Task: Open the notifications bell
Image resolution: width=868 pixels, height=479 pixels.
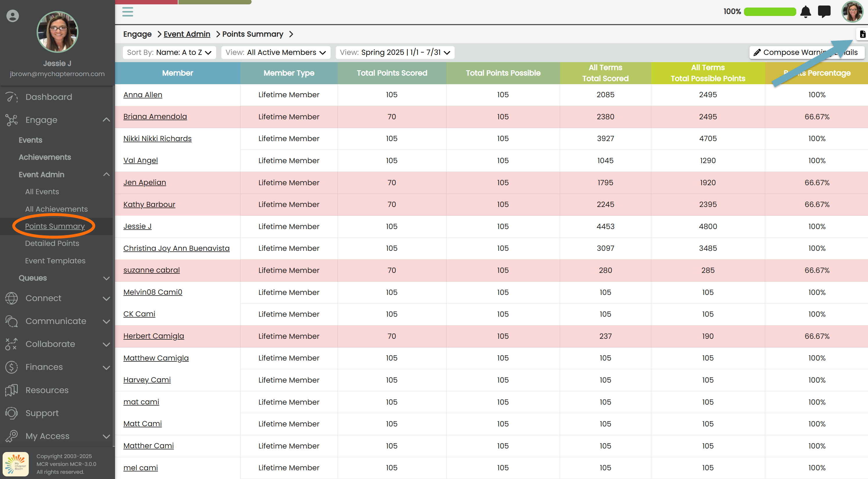Action: pyautogui.click(x=805, y=12)
